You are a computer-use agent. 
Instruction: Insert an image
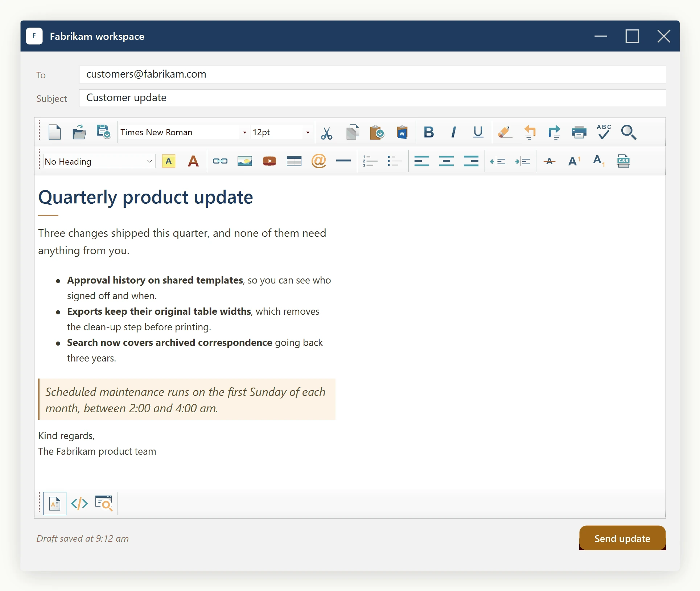tap(245, 161)
